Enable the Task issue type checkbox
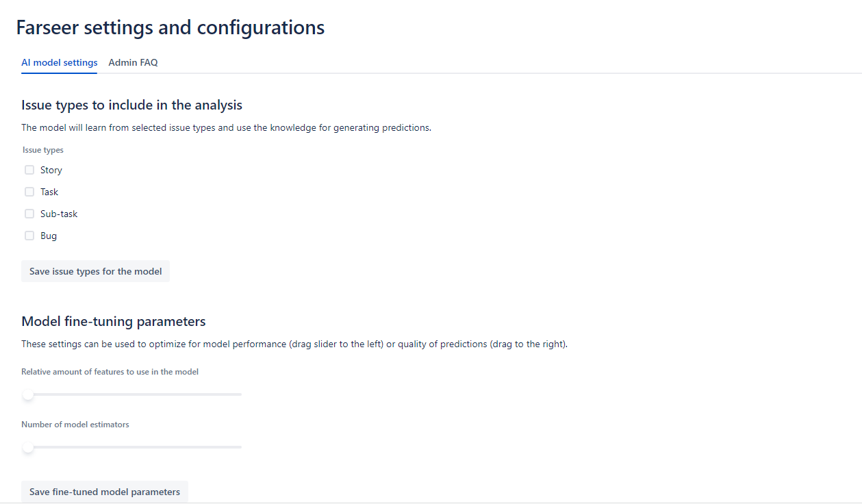 (29, 192)
